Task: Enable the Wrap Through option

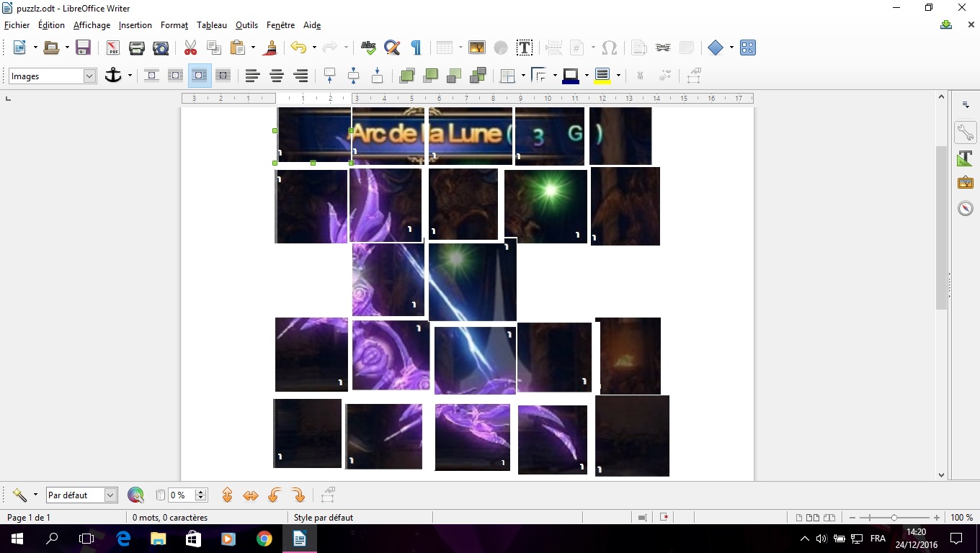Action: [223, 76]
